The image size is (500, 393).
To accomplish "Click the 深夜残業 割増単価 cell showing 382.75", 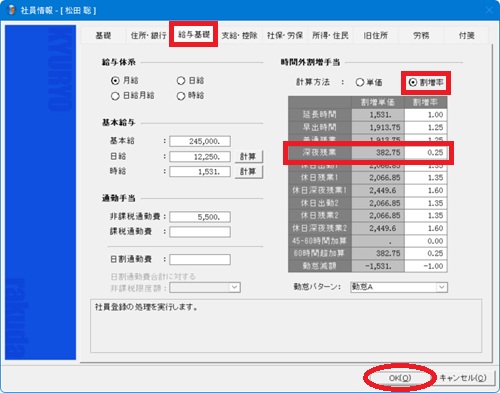I will click(378, 153).
